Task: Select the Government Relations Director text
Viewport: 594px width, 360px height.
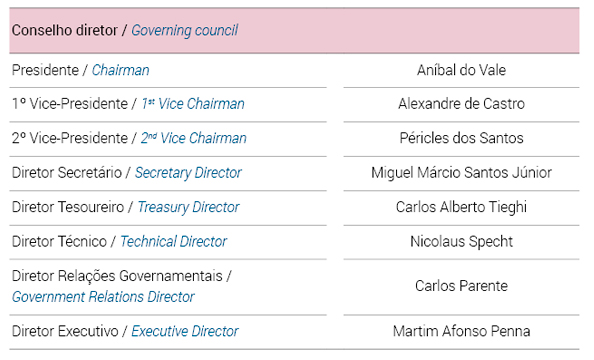Action: click(103, 297)
